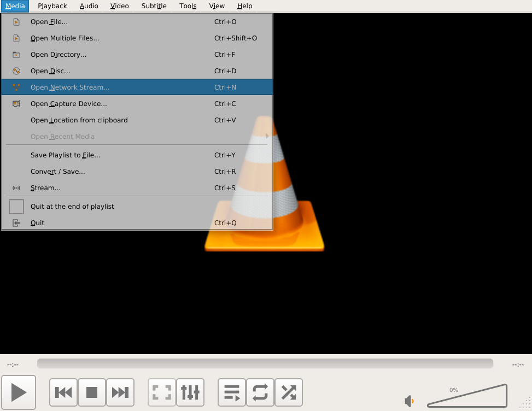
Task: Click the playback seek bar
Action: [x=265, y=363]
